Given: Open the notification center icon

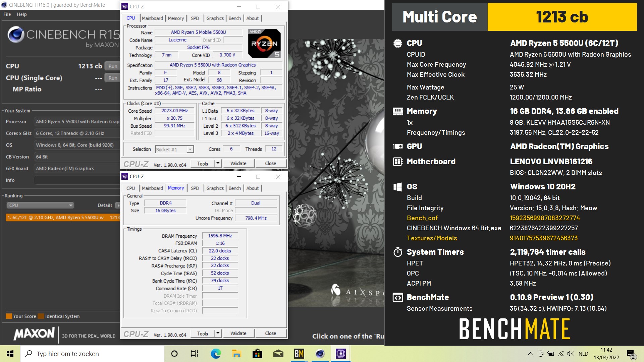Looking at the screenshot, I should click(x=631, y=354).
